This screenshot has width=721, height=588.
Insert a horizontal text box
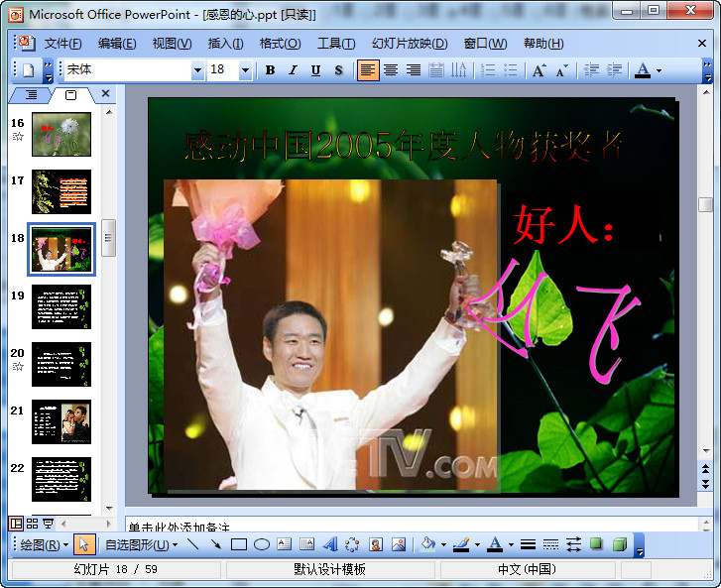pyautogui.click(x=285, y=544)
